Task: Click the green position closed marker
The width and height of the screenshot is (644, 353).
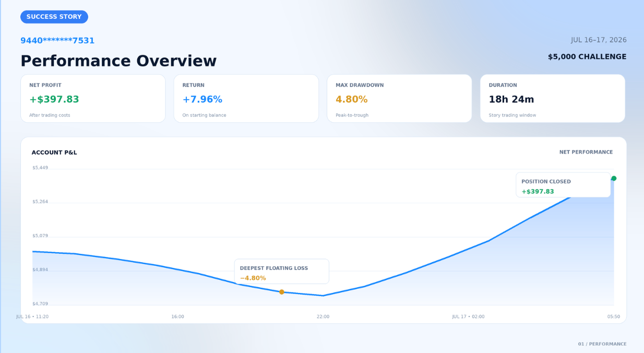Action: (x=614, y=179)
